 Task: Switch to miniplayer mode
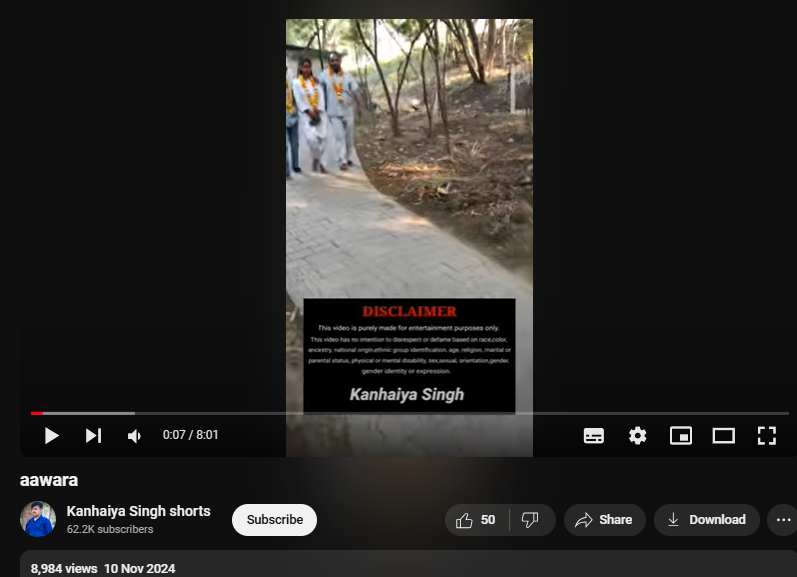pyautogui.click(x=681, y=436)
